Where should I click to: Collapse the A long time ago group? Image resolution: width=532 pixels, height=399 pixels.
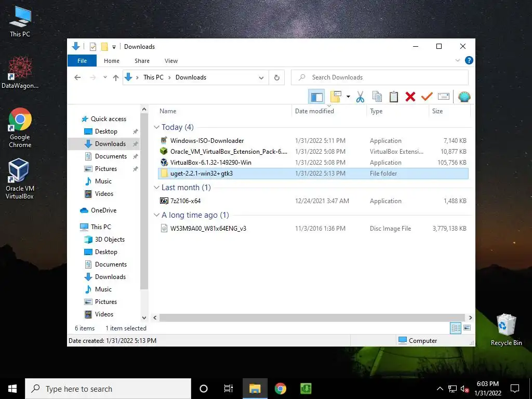156,215
